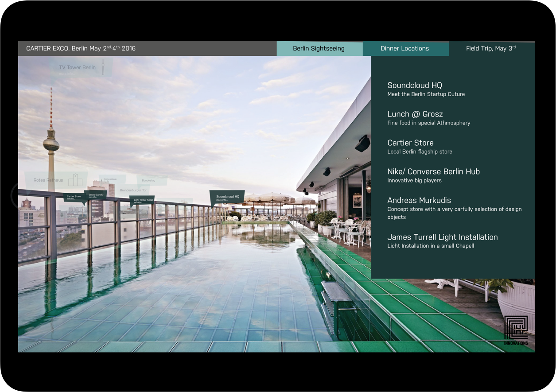The height and width of the screenshot is (392, 556).
Task: Tap the faded Rotes Rathaus label
Action: (x=48, y=180)
